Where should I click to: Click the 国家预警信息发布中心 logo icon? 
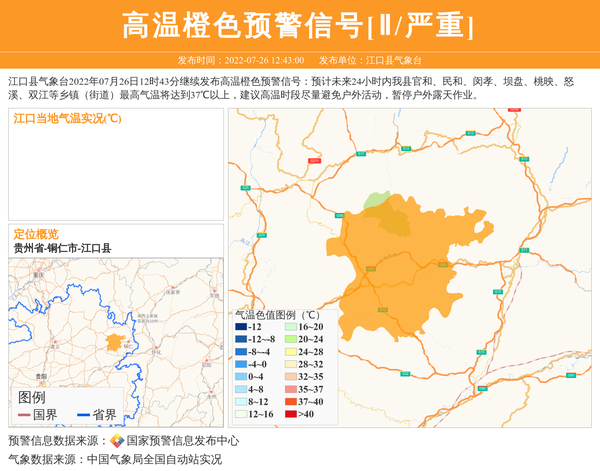(116, 441)
